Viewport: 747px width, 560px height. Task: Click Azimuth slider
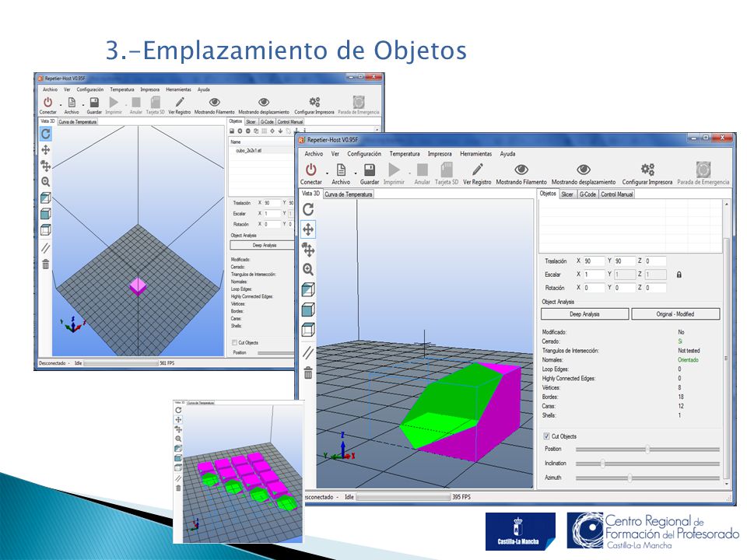[647, 478]
